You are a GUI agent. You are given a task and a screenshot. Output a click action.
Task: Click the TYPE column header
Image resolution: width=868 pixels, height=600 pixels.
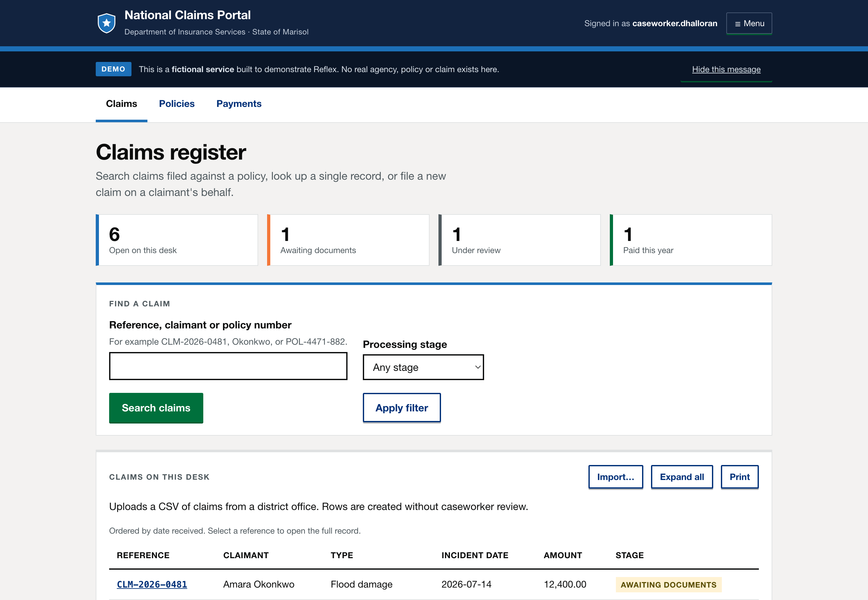click(342, 555)
